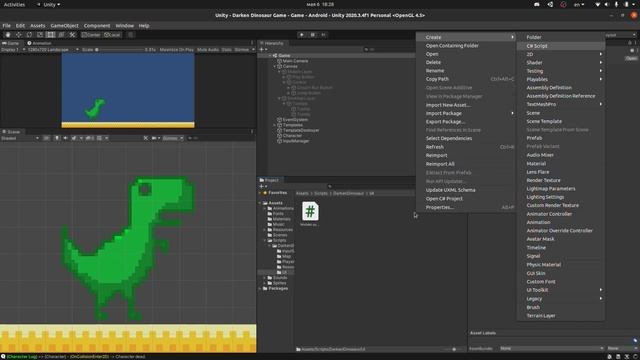Viewport: 640px width, 360px height.
Task: Expand the 2D submenu arrow
Action: pyautogui.click(x=600, y=54)
